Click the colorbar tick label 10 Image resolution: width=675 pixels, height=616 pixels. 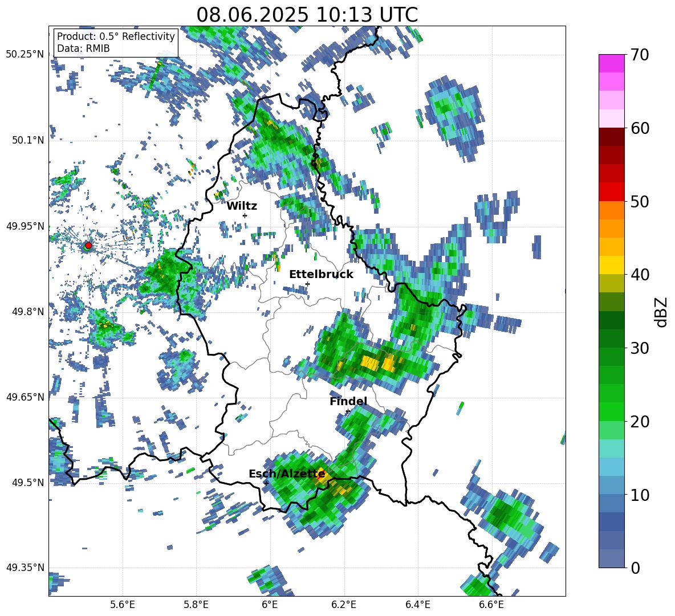[x=639, y=495]
